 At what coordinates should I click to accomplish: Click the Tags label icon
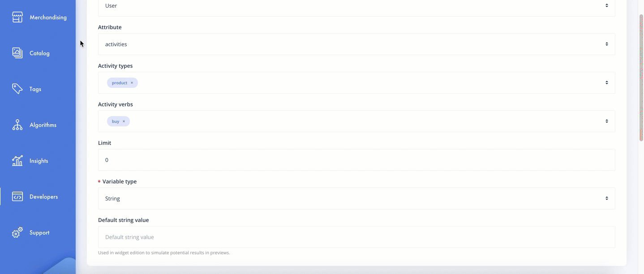(17, 89)
